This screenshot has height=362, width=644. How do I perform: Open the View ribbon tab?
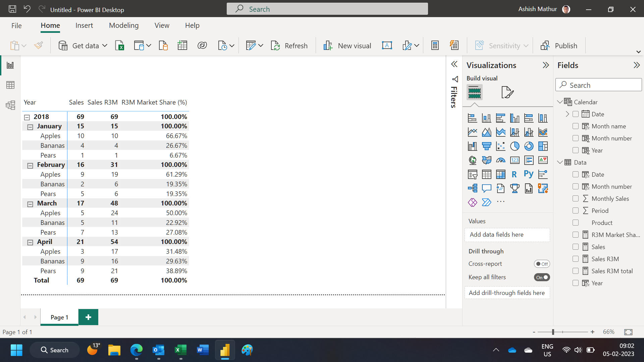[162, 25]
